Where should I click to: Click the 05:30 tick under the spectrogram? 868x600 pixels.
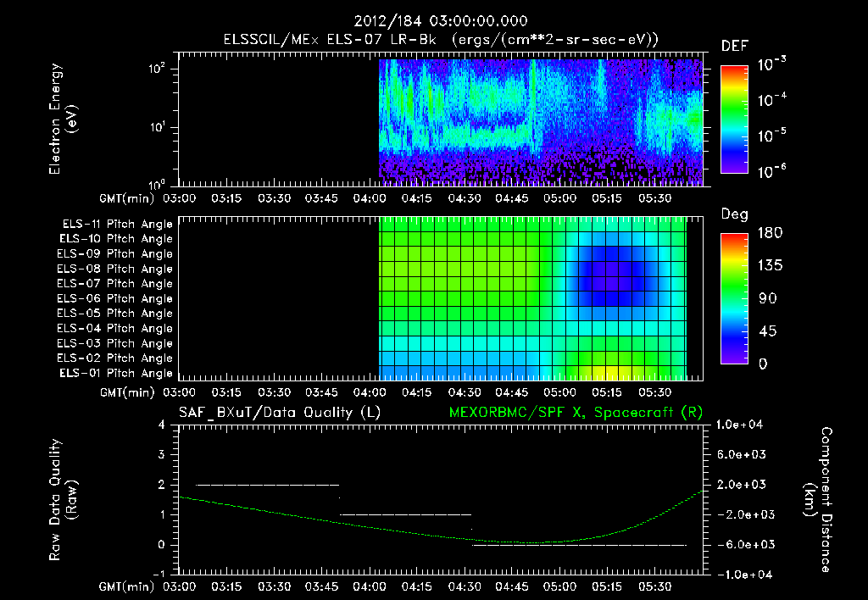click(655, 198)
